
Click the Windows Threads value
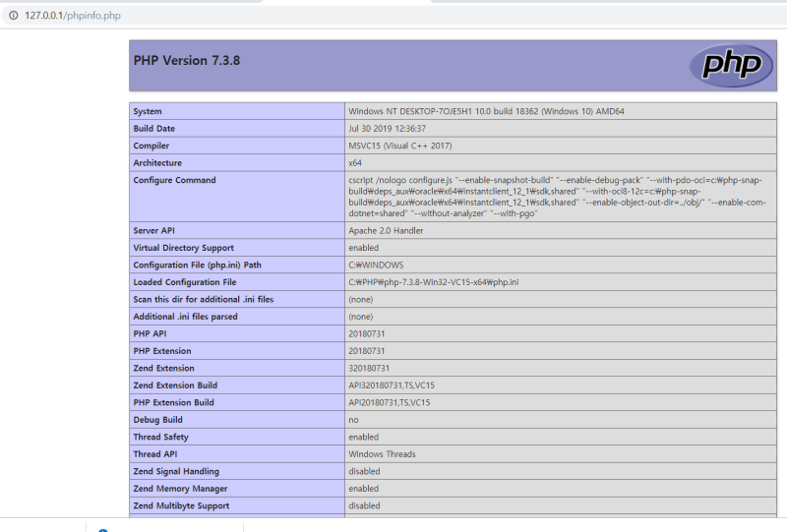(382, 454)
